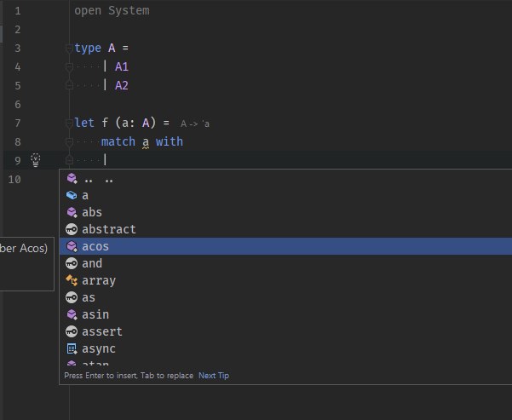
Task: Click the icon next to 'acos'
Action: (72, 246)
